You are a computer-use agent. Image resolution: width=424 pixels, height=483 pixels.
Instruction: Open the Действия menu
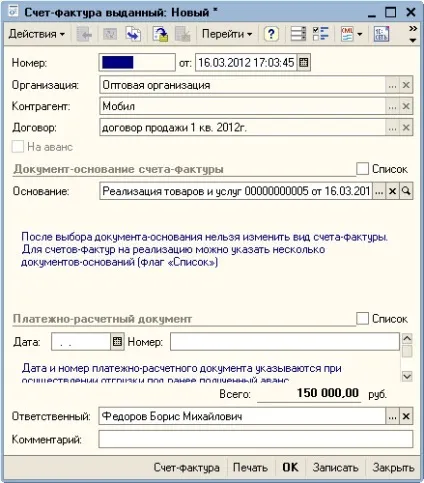click(x=37, y=34)
